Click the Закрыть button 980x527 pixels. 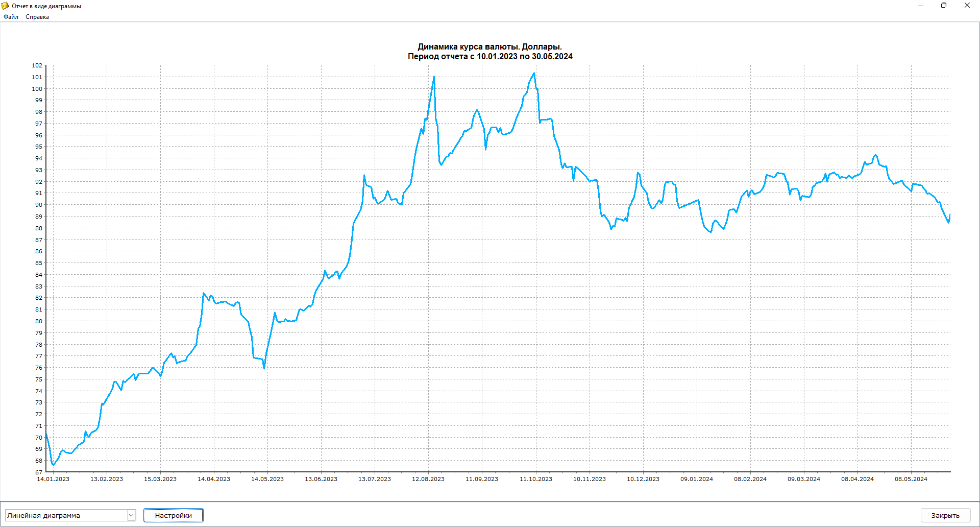[x=945, y=515]
